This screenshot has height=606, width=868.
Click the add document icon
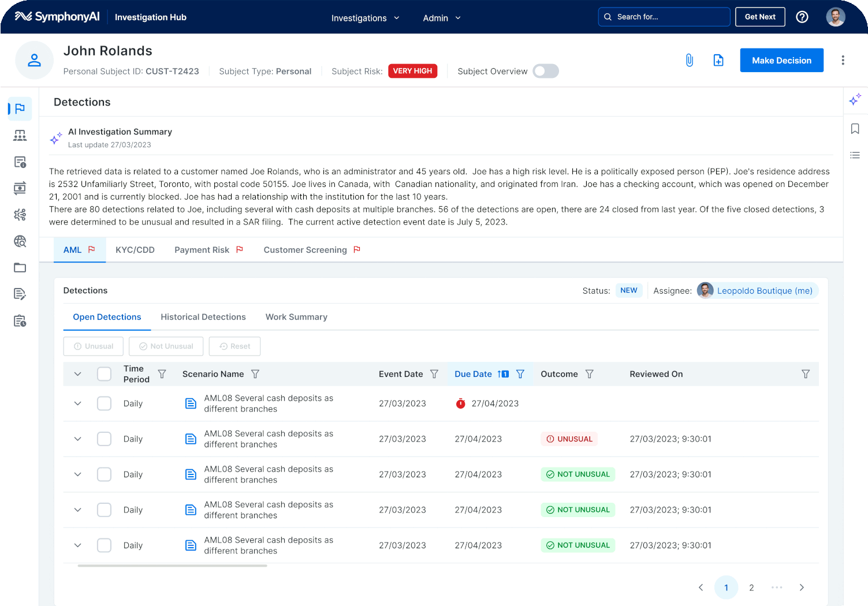[718, 60]
